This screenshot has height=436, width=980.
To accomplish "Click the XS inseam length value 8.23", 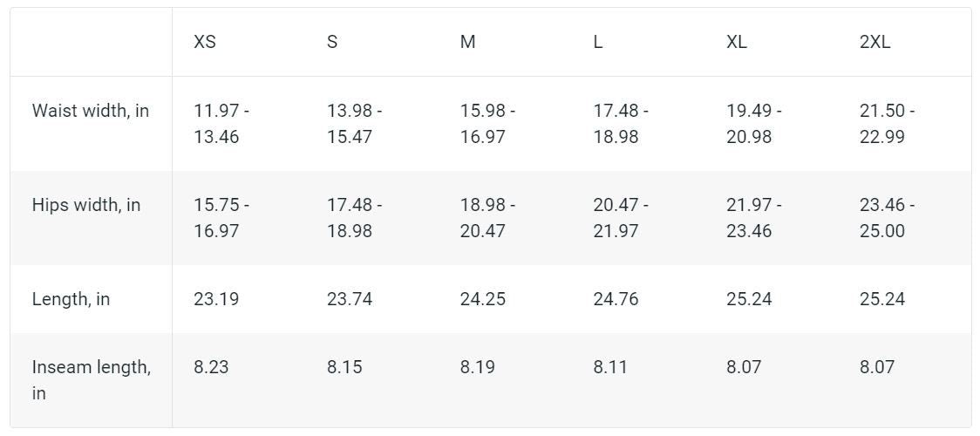I will tap(211, 367).
